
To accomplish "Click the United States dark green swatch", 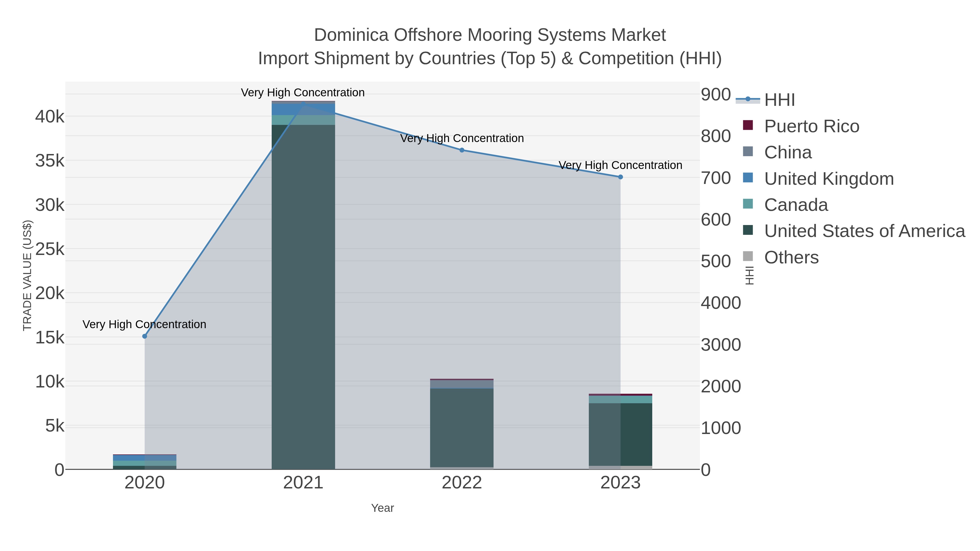I will (748, 230).
